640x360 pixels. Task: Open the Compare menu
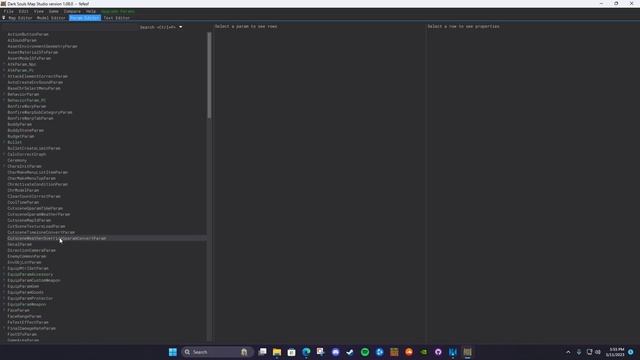(72, 11)
